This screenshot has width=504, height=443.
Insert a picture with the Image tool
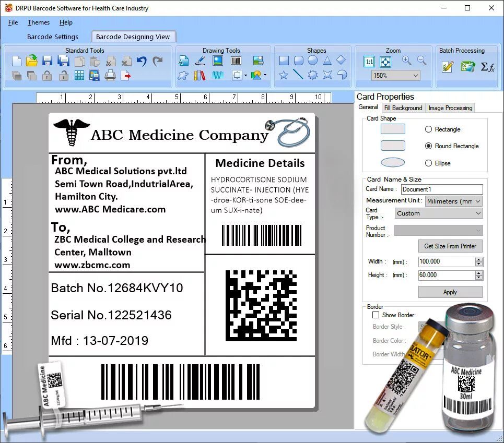click(218, 61)
